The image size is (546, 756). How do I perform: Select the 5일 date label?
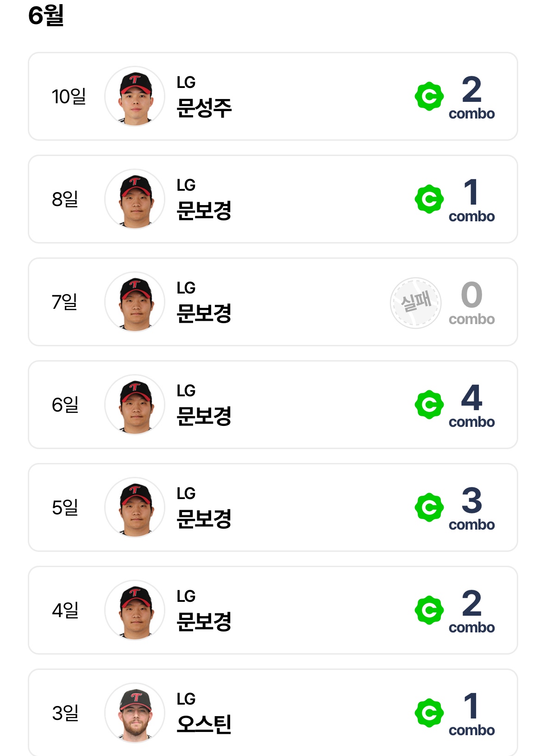click(x=65, y=507)
